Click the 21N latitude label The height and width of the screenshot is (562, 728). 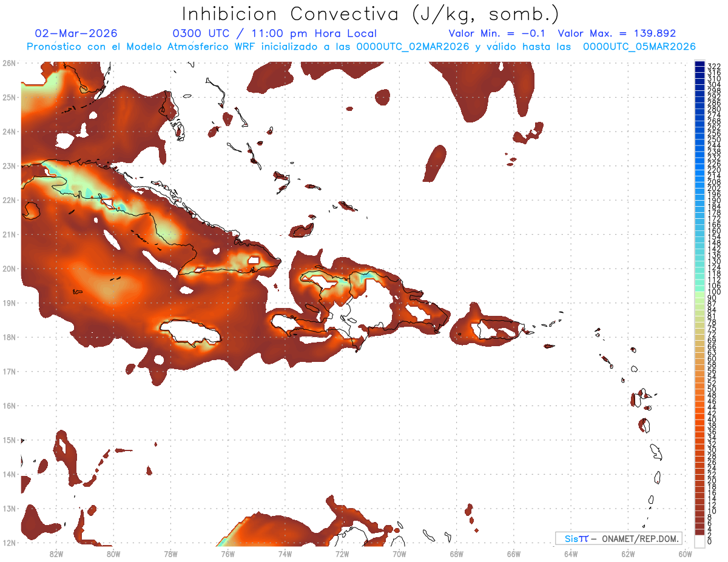(9, 234)
